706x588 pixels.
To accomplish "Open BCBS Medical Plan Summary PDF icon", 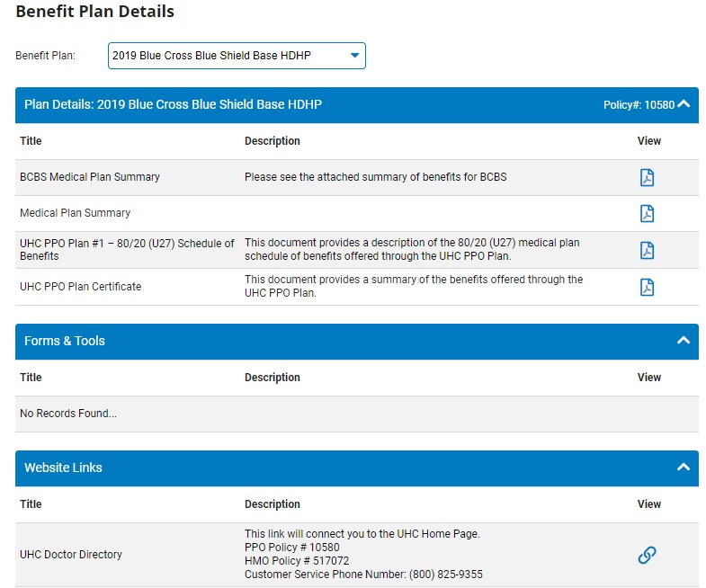I will click(647, 177).
